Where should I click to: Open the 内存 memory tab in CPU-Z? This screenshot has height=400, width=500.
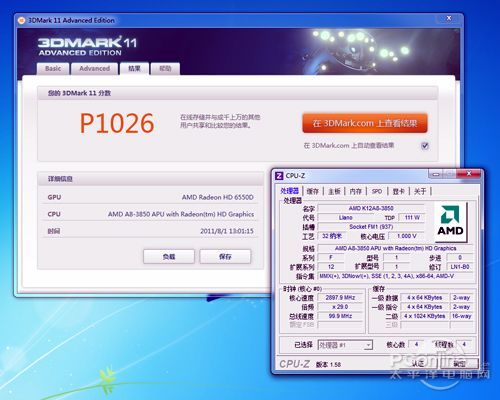pos(356,191)
